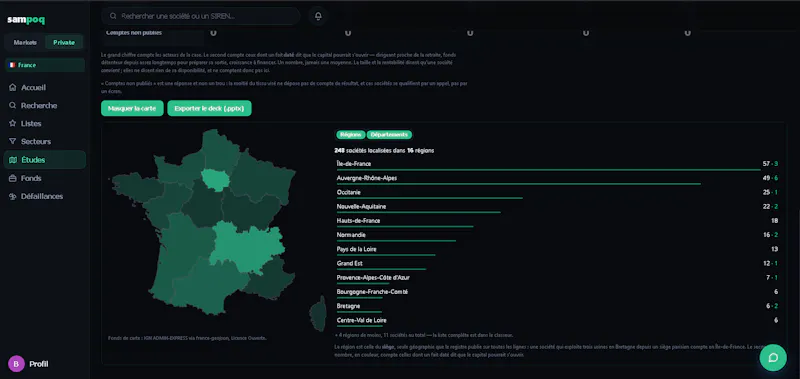Screen dimensions: 800x379
Task: Click the Recherche magnifier icon in sidebar
Action: (13, 106)
